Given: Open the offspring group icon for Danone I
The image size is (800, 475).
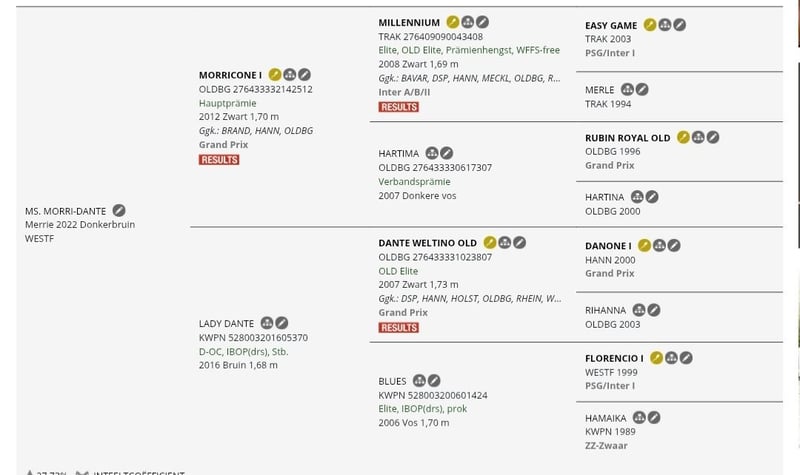Looking at the screenshot, I should [x=660, y=245].
